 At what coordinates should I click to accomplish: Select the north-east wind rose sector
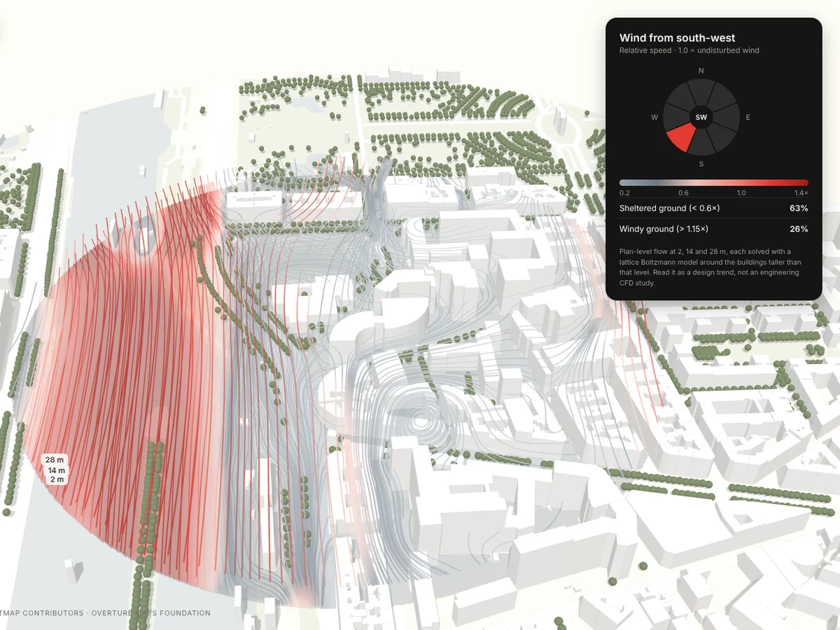[x=720, y=99]
